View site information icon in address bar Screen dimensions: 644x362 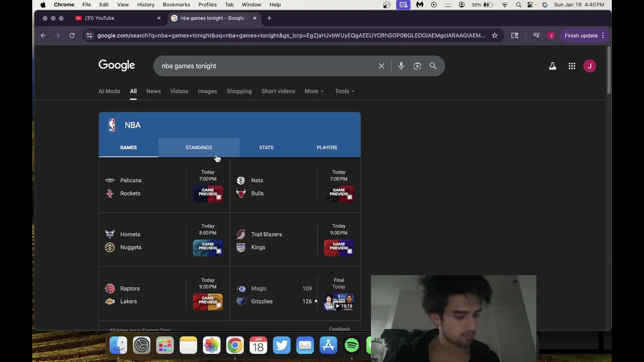[x=89, y=35]
